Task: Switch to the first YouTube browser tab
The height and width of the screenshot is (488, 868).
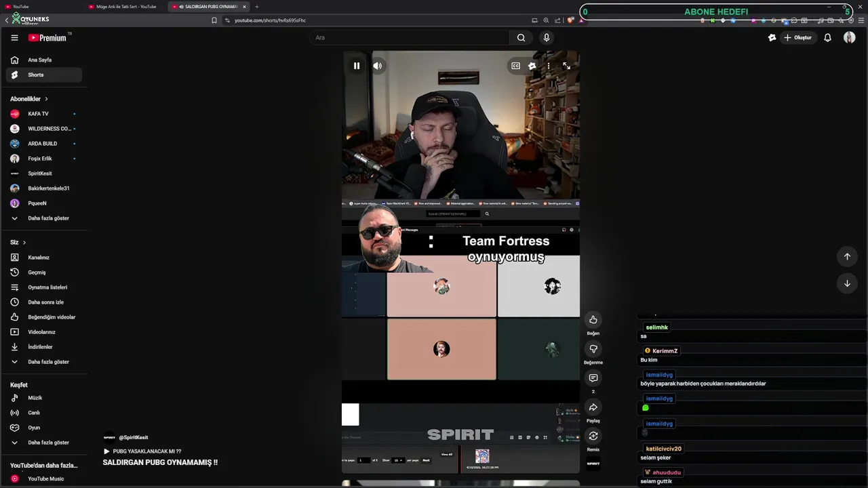Action: (41, 7)
